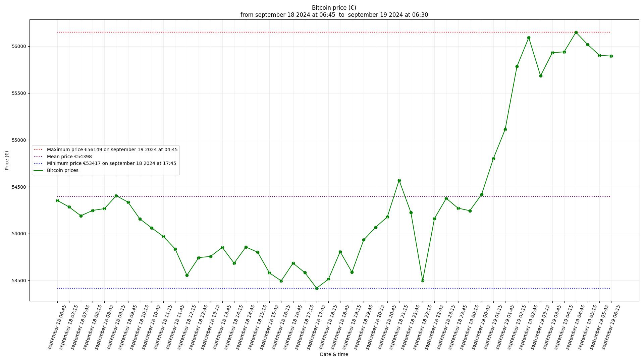The width and height of the screenshot is (644, 362).
Task: Click the 55000 y-axis tick label
Action: click(19, 140)
